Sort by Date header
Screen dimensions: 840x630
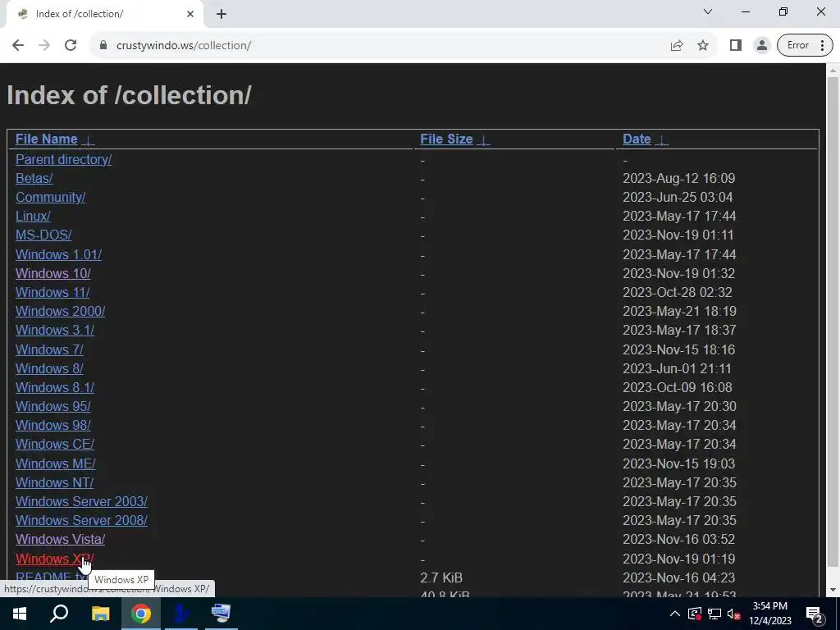click(x=637, y=139)
